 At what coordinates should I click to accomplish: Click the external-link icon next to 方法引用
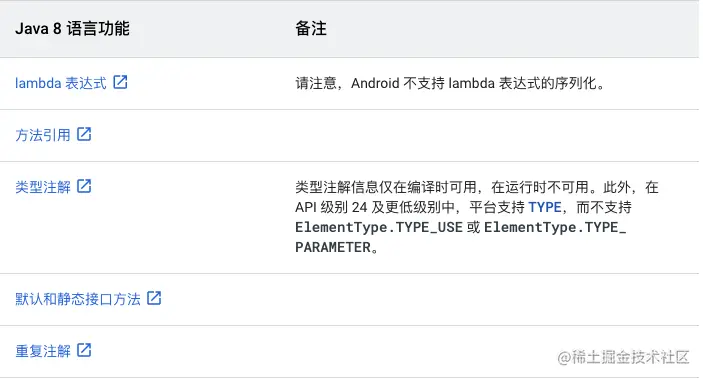tap(84, 134)
